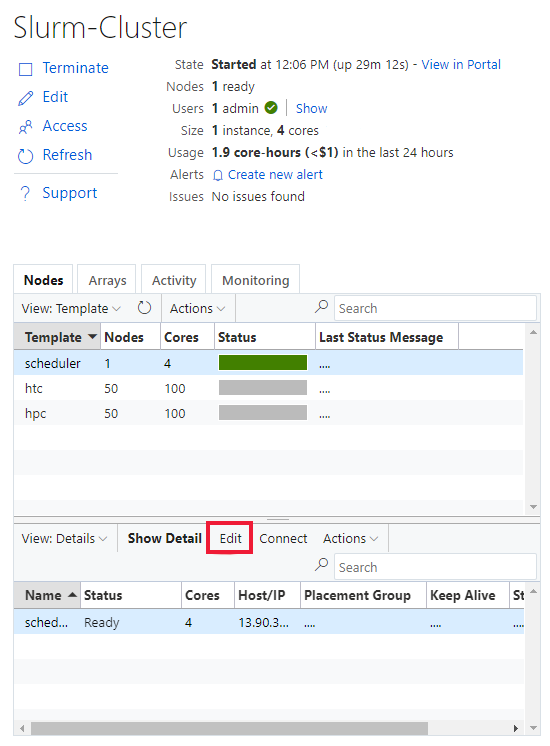Click the pencil icon beside Edit
550x746 pixels.
tap(25, 98)
